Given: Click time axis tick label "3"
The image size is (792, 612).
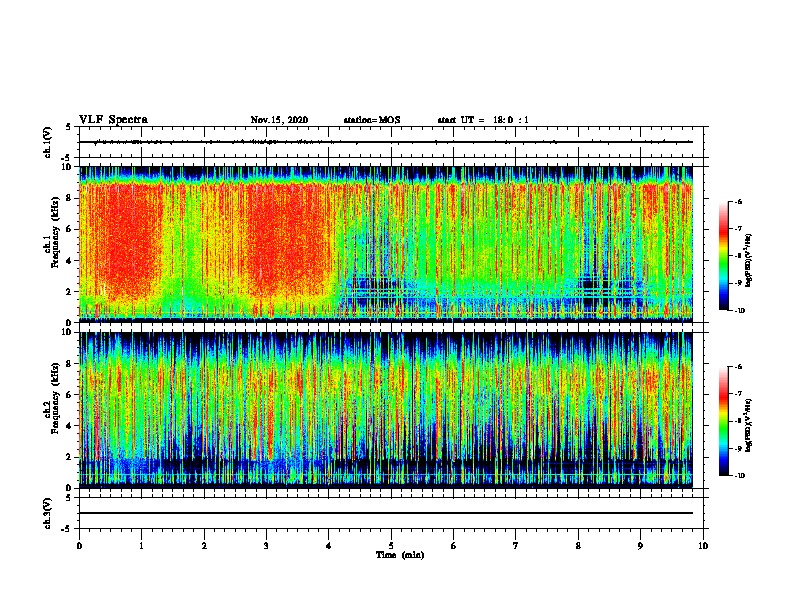Looking at the screenshot, I should 266,546.
